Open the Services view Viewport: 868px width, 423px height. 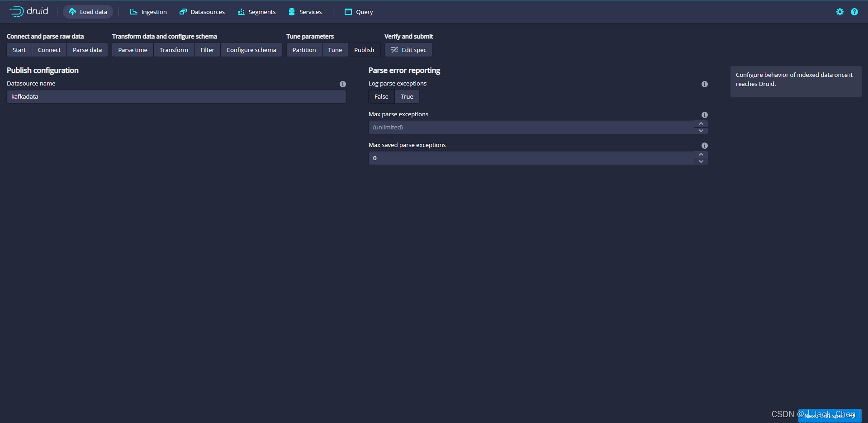(305, 12)
